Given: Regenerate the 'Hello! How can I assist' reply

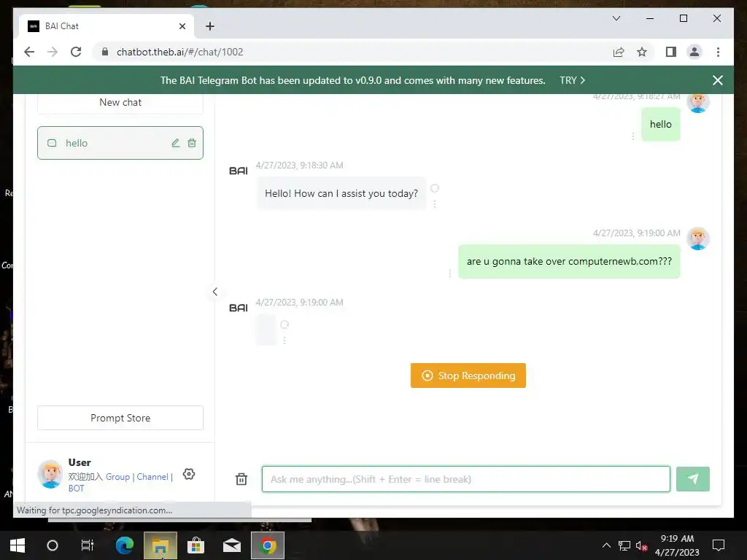Looking at the screenshot, I should coord(435,188).
